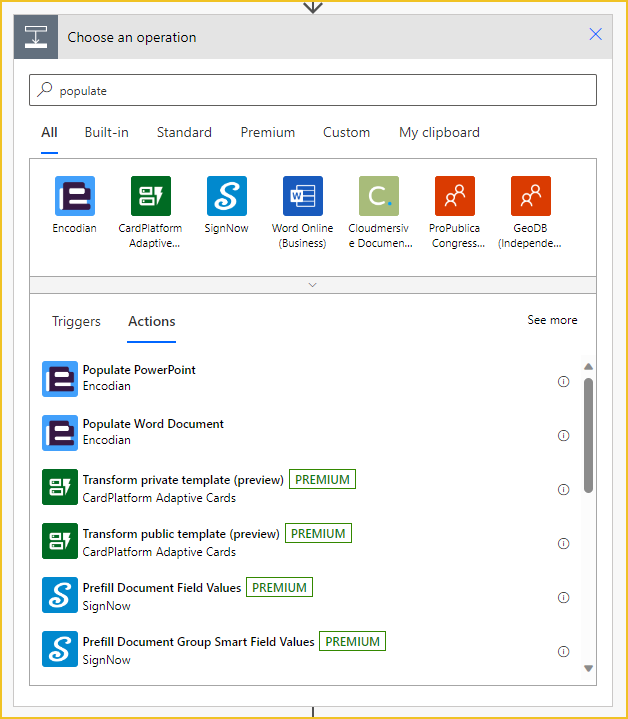Choose the Populate PowerPoint action

point(306,379)
